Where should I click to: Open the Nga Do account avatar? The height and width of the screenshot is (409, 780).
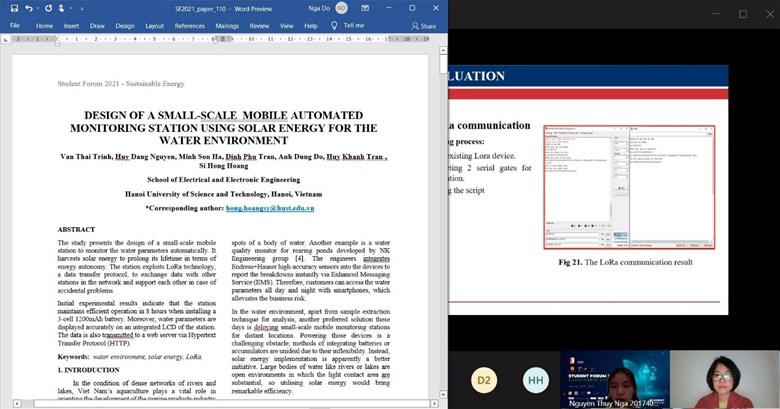(x=341, y=8)
